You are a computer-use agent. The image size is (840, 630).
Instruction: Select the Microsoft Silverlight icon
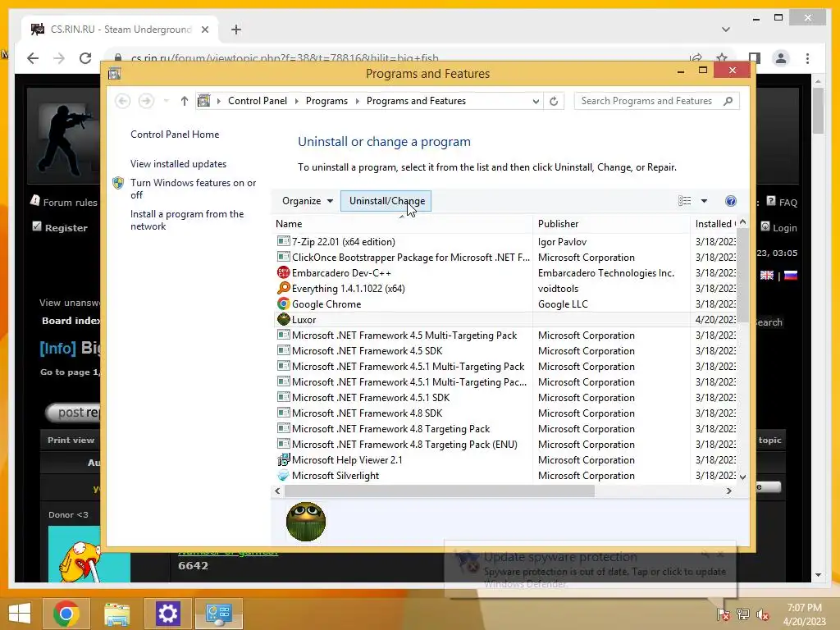[x=283, y=475]
